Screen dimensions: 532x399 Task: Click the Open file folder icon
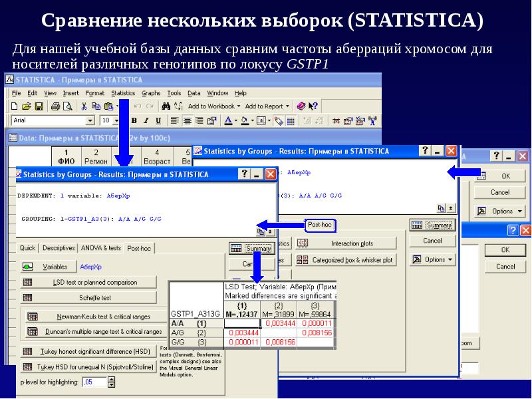[x=27, y=106]
